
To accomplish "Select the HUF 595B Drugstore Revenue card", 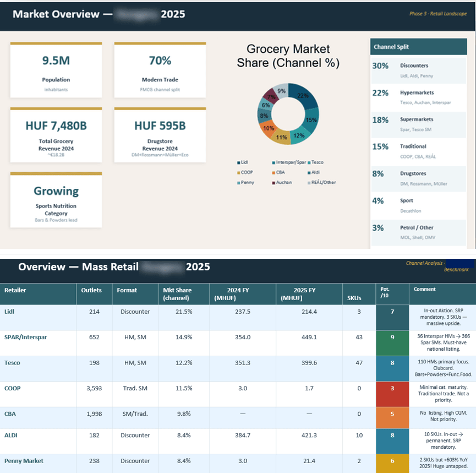I will (160, 135).
